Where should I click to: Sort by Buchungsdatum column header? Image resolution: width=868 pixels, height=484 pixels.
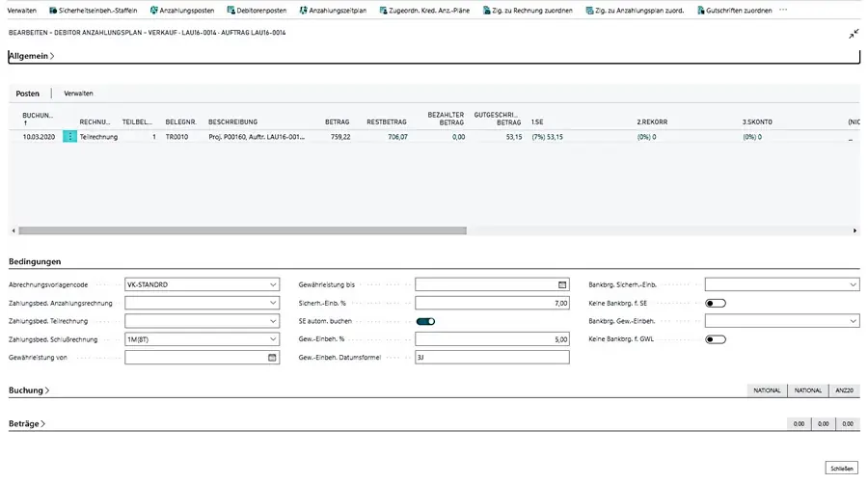(38, 119)
